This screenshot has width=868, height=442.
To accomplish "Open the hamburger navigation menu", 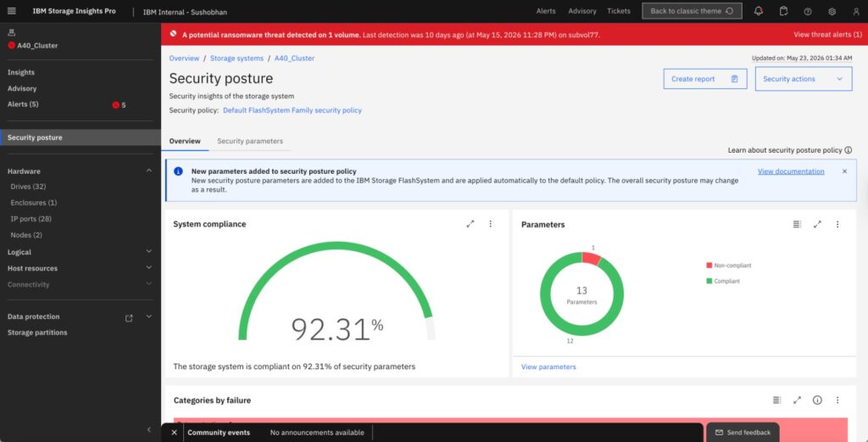I will click(12, 11).
